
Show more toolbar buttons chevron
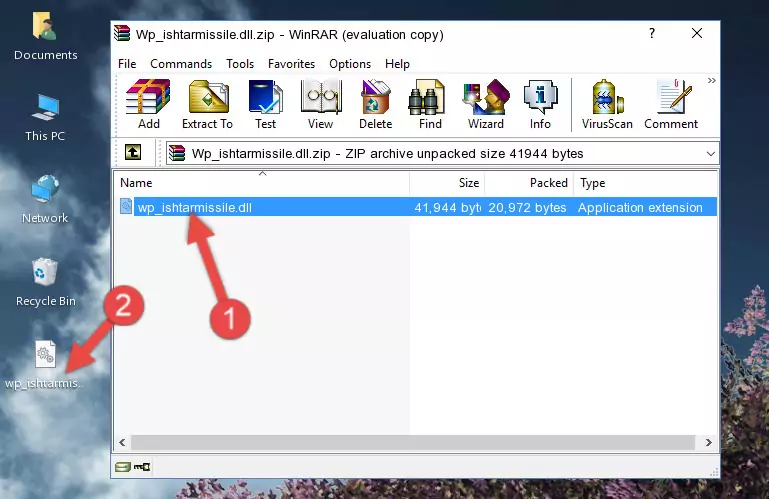coord(712,80)
